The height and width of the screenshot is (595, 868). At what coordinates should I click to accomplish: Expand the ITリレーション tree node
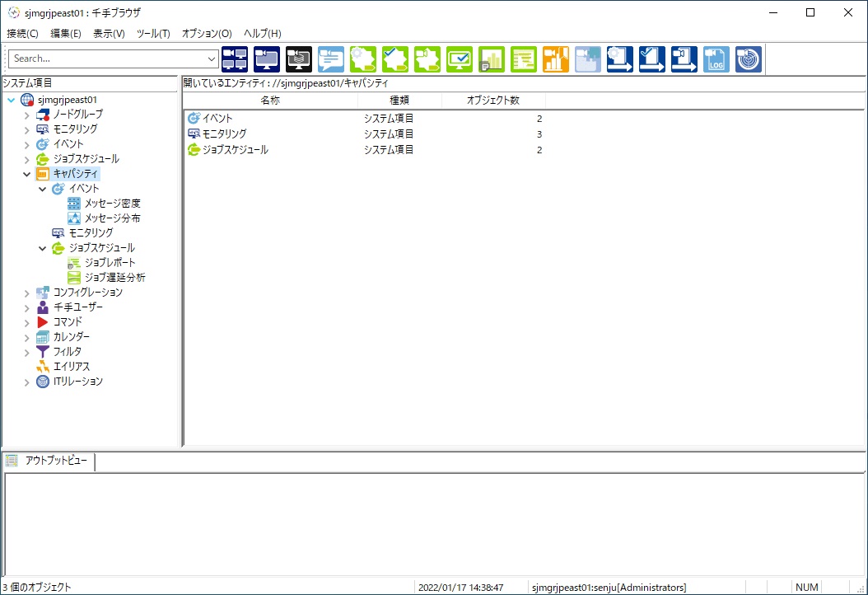[x=26, y=382]
